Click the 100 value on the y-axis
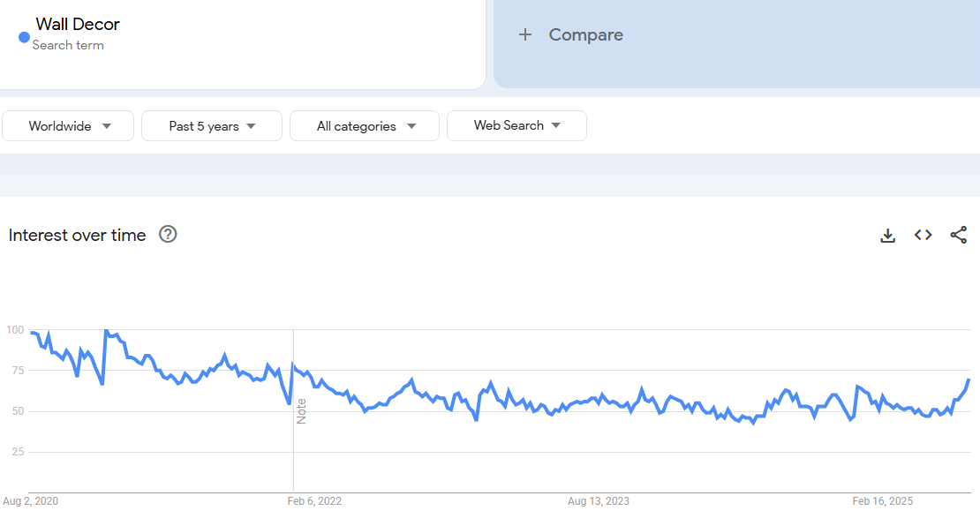The width and height of the screenshot is (980, 526). pos(15,330)
